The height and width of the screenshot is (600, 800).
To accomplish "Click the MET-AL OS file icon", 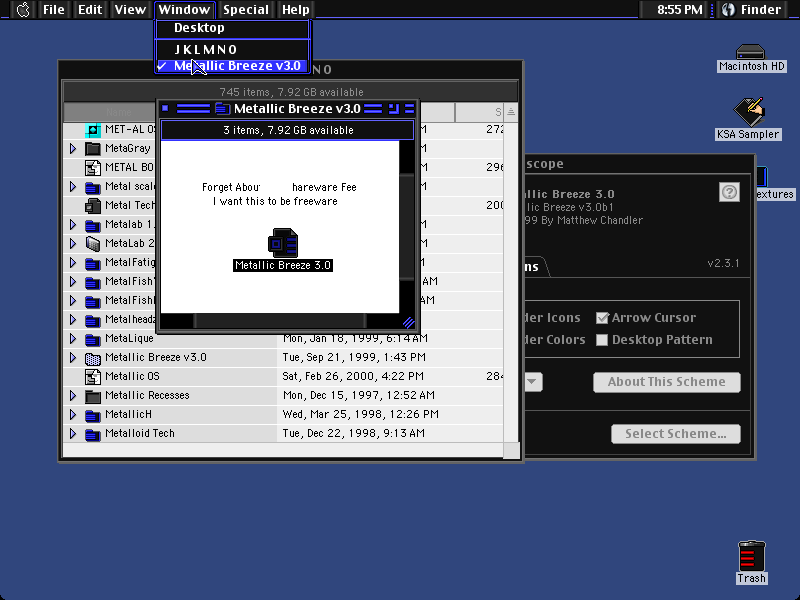I will 92,130.
